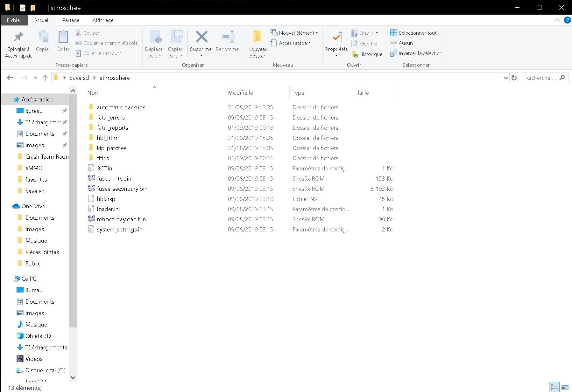The width and height of the screenshot is (572, 392).
Task: Collapse the ribbon with the chevron
Action: pos(557,20)
